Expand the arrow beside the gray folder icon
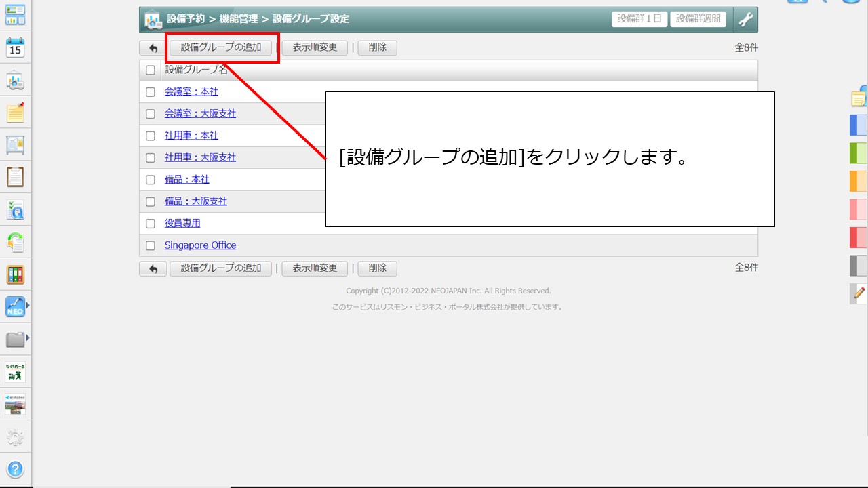This screenshot has height=488, width=868. tap(28, 338)
